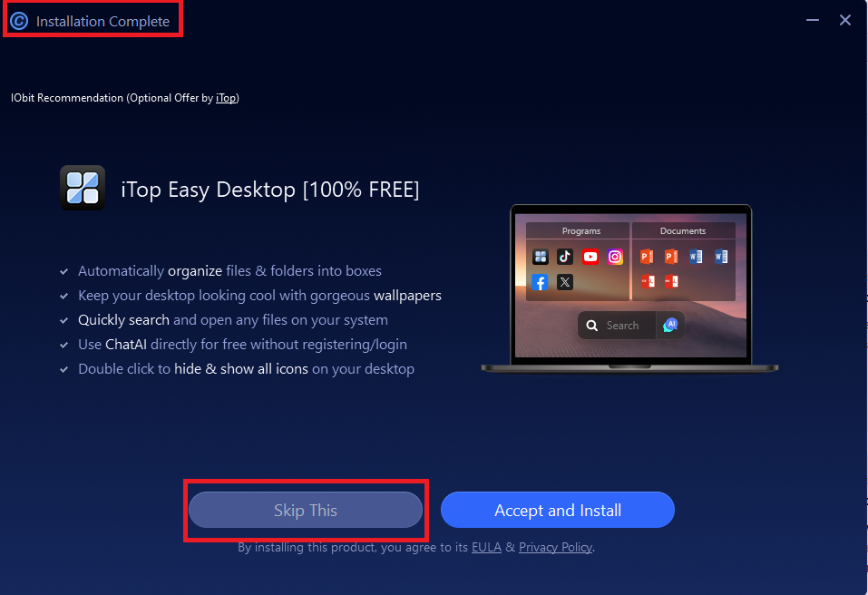The height and width of the screenshot is (595, 868).
Task: Click the TikTok icon in Programs box
Action: point(565,257)
